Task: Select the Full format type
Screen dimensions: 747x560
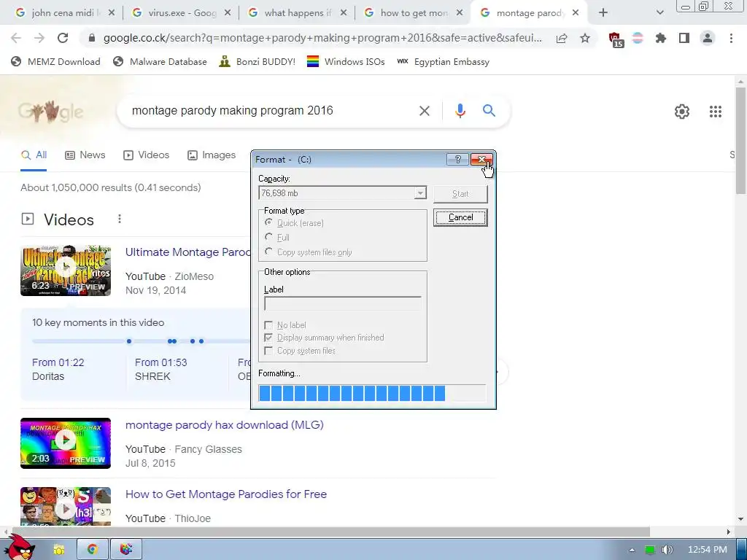Action: 278,237
